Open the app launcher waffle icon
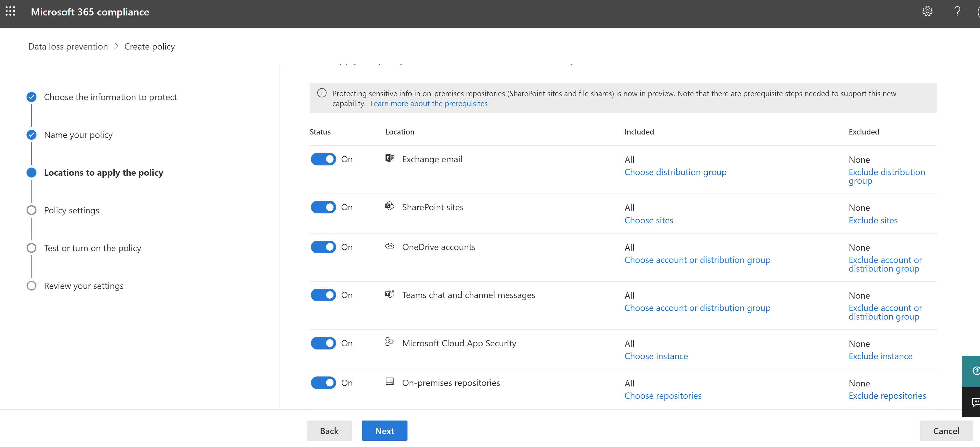The image size is (980, 447). [10, 11]
